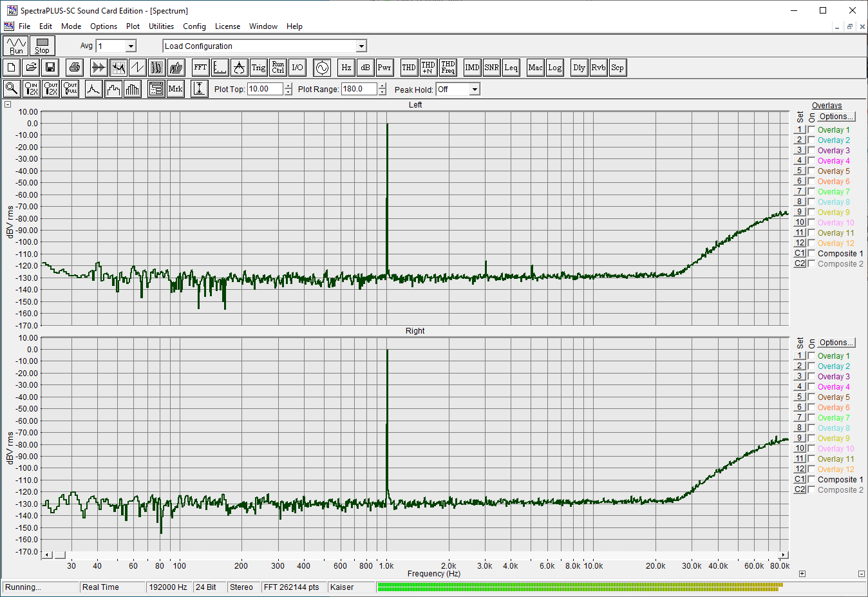Enable Overlay 2 in the Right plot
868x597 pixels.
tap(811, 366)
